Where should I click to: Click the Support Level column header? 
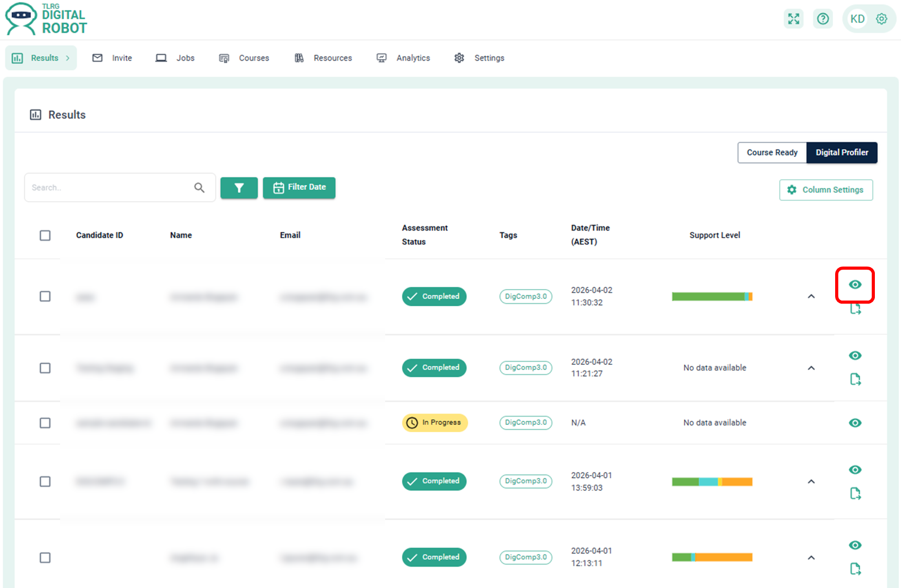(714, 235)
